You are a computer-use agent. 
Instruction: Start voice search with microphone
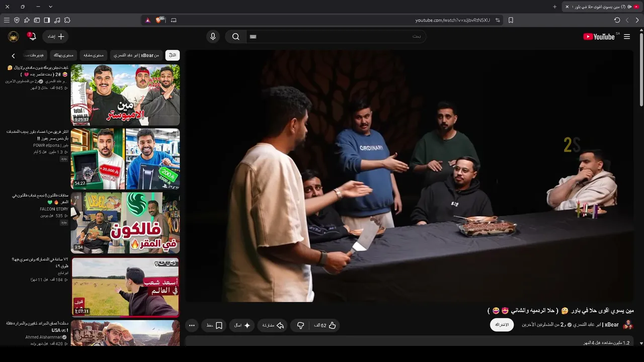pyautogui.click(x=213, y=36)
